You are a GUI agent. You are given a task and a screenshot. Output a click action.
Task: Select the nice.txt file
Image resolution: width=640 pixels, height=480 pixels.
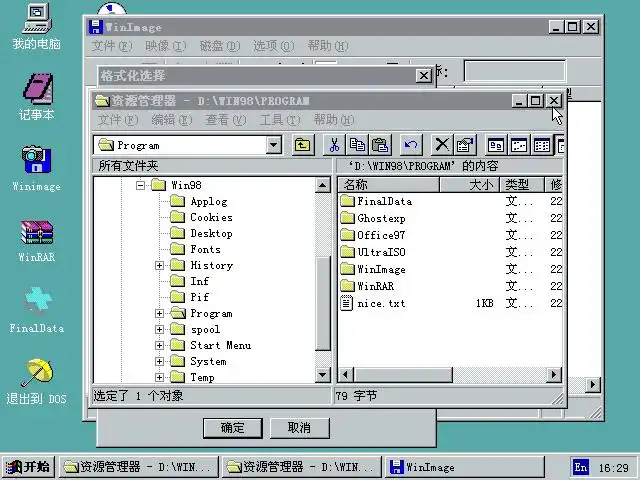tap(373, 303)
